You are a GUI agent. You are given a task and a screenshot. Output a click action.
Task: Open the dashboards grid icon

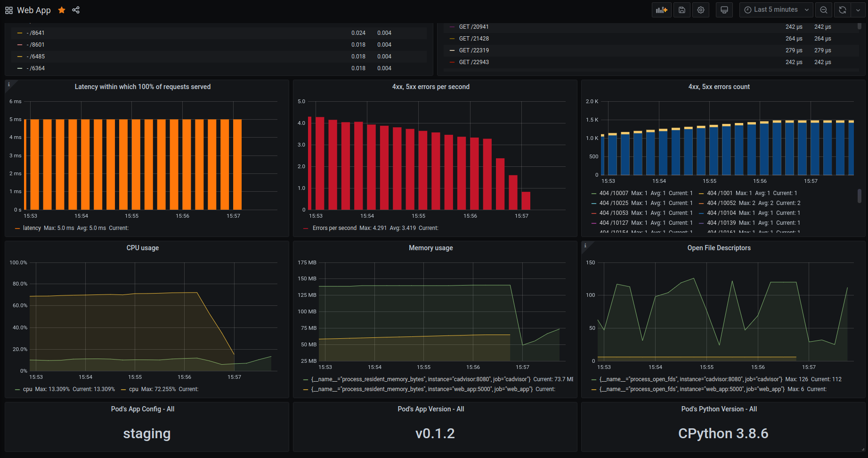point(9,10)
